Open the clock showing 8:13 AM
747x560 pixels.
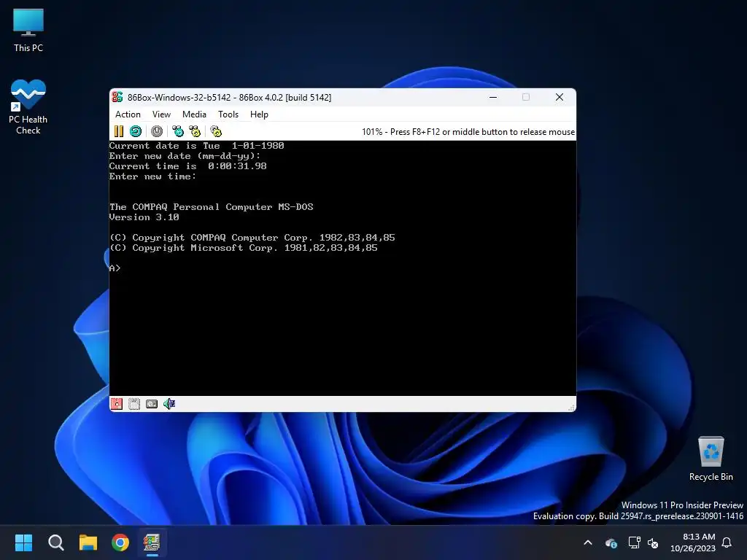[693, 542]
